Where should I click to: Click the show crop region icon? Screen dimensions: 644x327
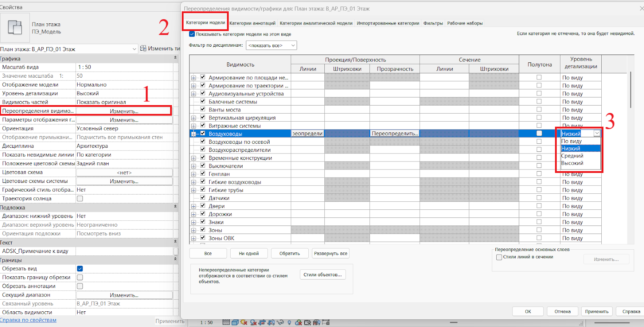tap(271, 323)
